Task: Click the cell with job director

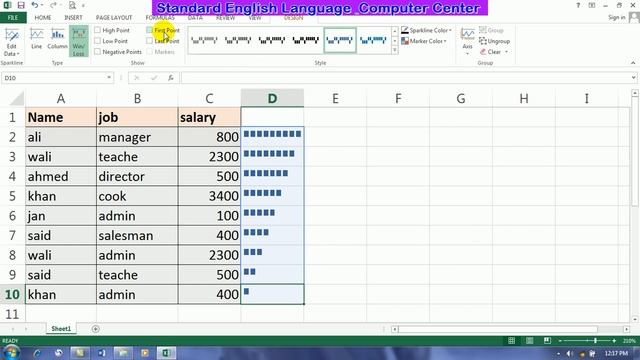Action: [x=137, y=176]
